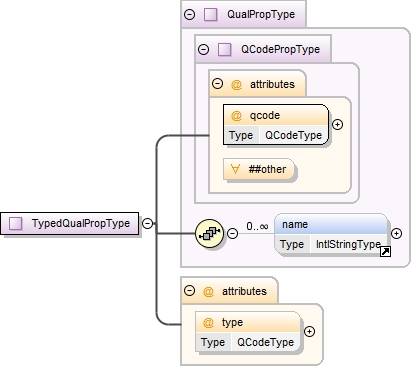412x367 pixels.
Task: Collapse the sequence compositor children
Action: tap(232, 233)
